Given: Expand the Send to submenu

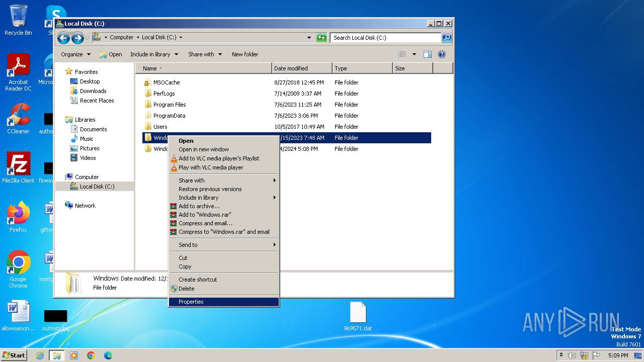Looking at the screenshot, I should tap(224, 245).
